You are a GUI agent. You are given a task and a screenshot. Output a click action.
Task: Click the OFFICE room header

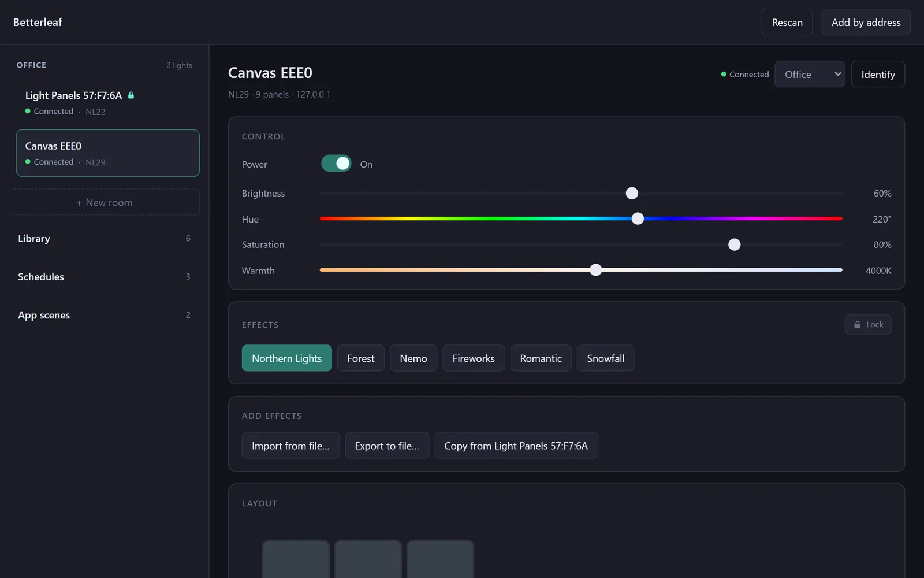pos(31,65)
